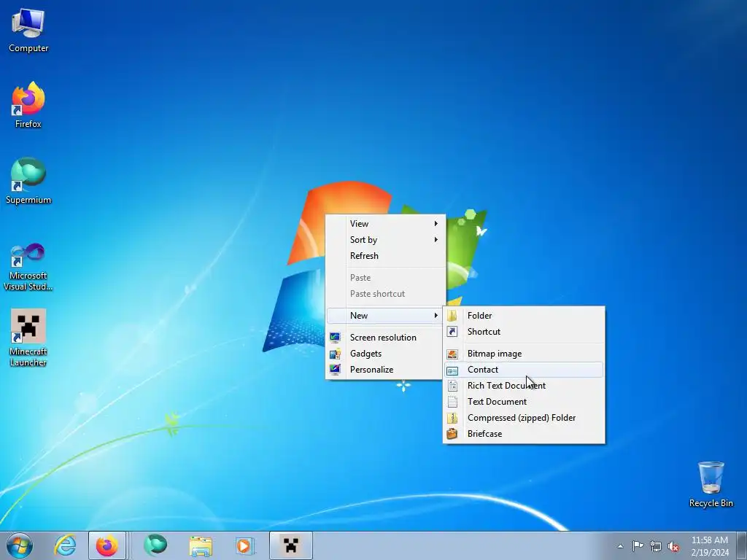This screenshot has width=747, height=560.
Task: Select the Recycle Bin icon
Action: 711,484
